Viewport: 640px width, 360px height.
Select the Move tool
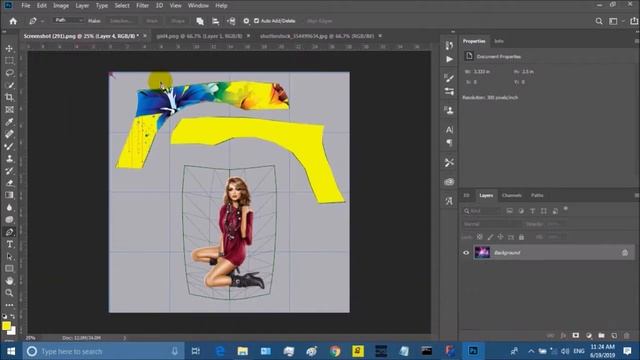pos(9,49)
